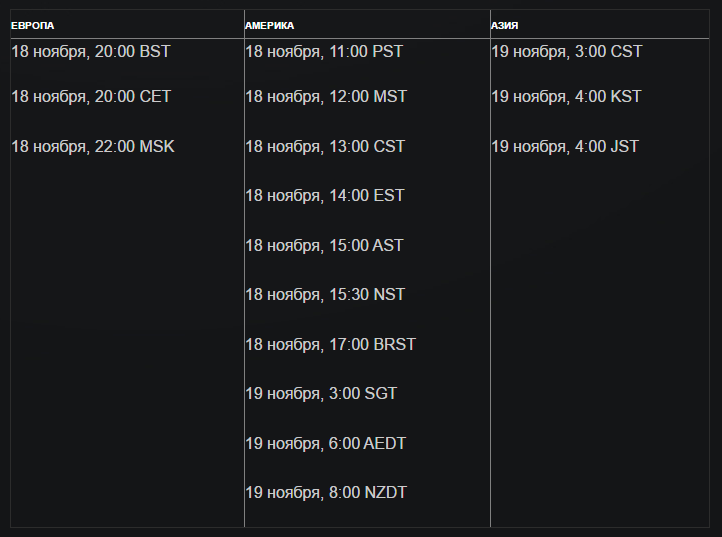
Task: Click the 8:00 NZDT time entry
Action: (x=326, y=493)
